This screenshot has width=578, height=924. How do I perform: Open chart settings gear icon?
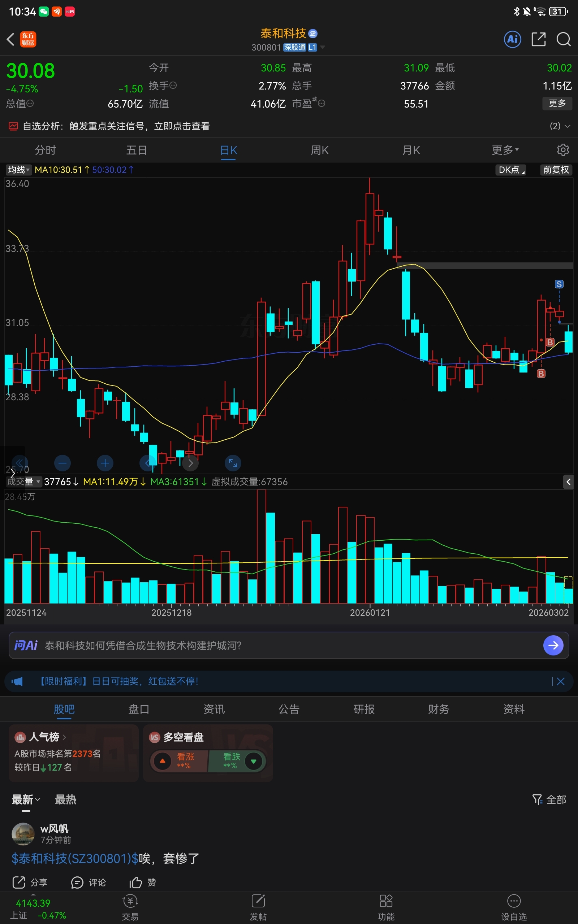click(563, 150)
